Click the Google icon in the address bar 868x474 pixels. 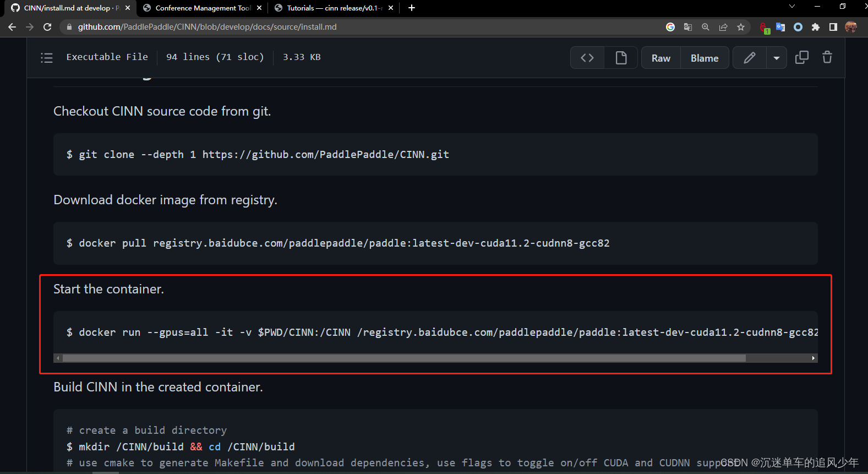(x=670, y=27)
